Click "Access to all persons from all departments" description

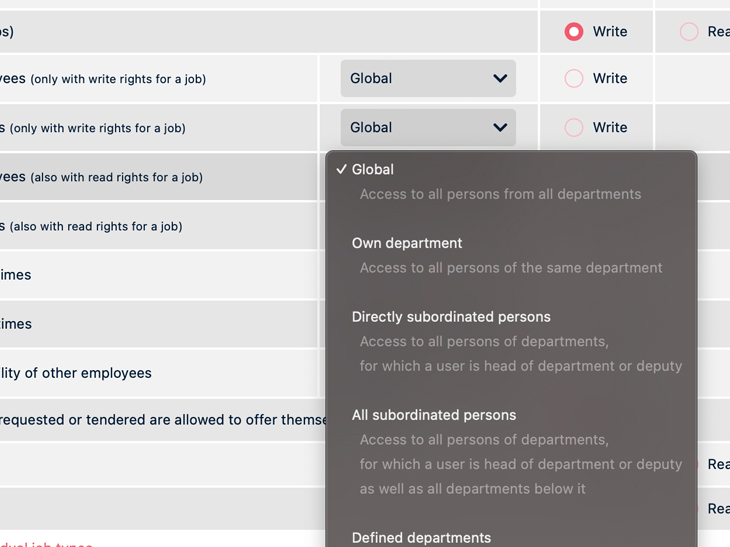(500, 194)
